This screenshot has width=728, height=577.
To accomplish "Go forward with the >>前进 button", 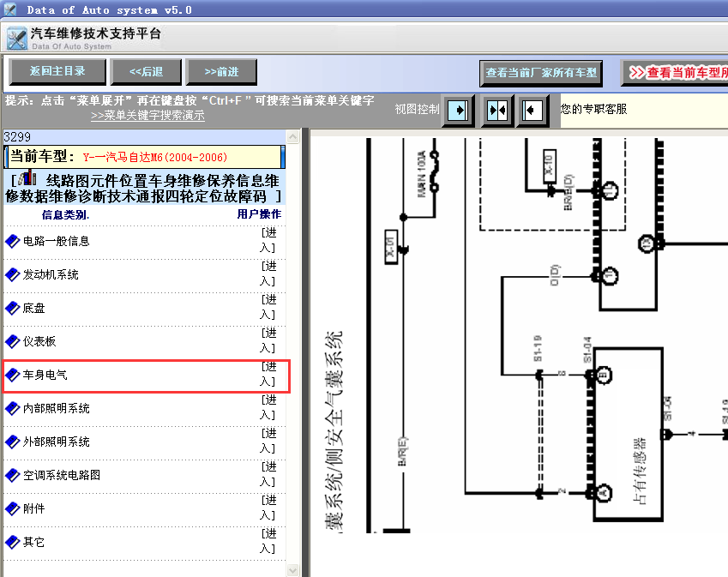I will click(221, 72).
